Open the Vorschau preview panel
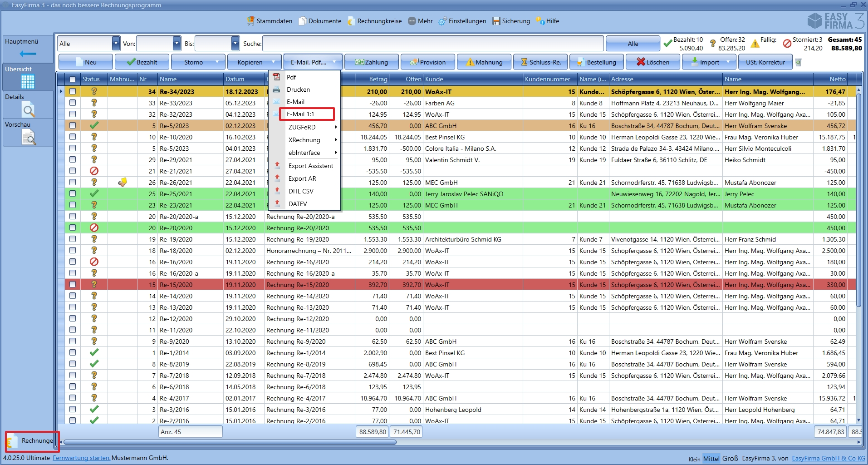The image size is (868, 465). pos(29,137)
